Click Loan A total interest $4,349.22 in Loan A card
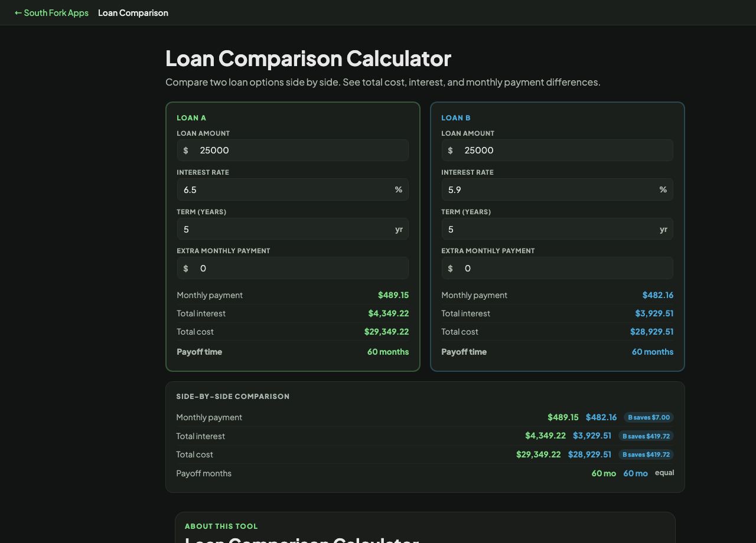756x543 pixels. pos(389,313)
